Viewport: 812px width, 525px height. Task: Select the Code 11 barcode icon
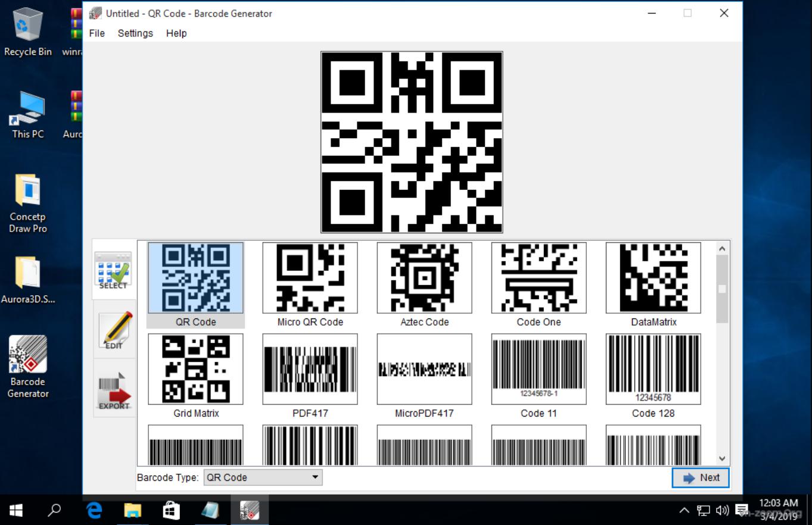click(539, 369)
